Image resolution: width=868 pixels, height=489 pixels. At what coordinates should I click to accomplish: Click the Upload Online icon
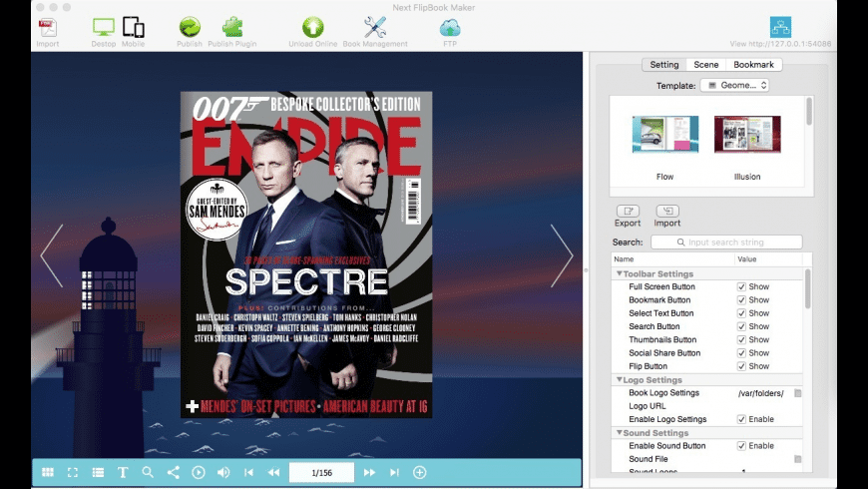click(312, 27)
